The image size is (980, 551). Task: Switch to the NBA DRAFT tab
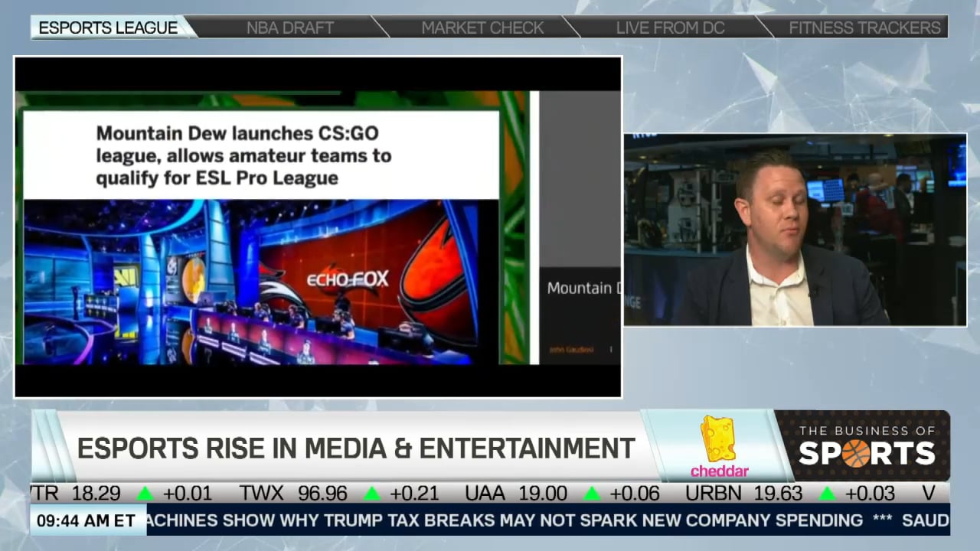click(290, 28)
